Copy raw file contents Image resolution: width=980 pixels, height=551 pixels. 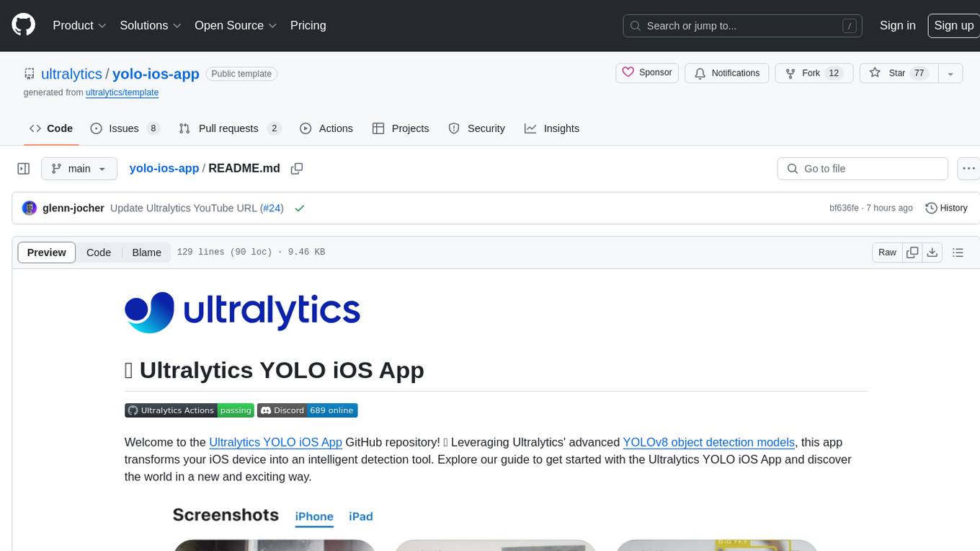tap(912, 252)
